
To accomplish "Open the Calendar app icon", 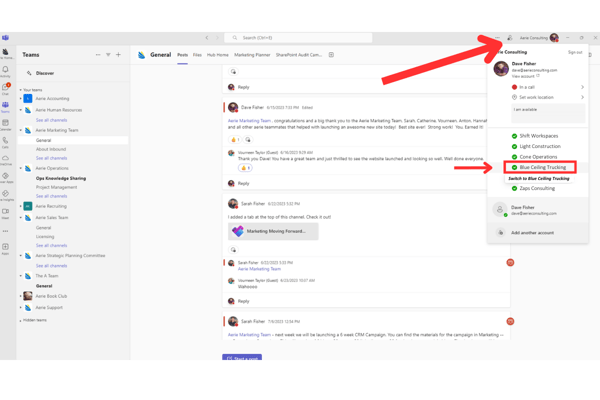I will pos(5,124).
